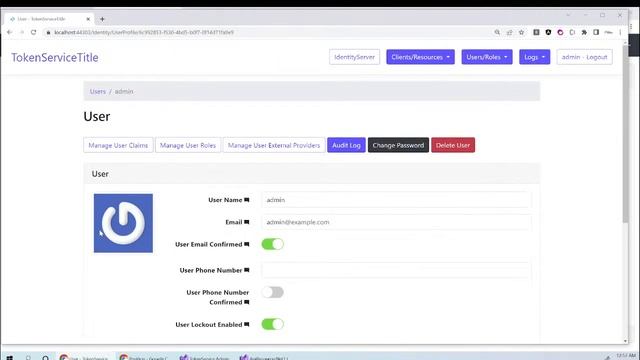
Task: Click into the User Name field
Action: coord(396,200)
